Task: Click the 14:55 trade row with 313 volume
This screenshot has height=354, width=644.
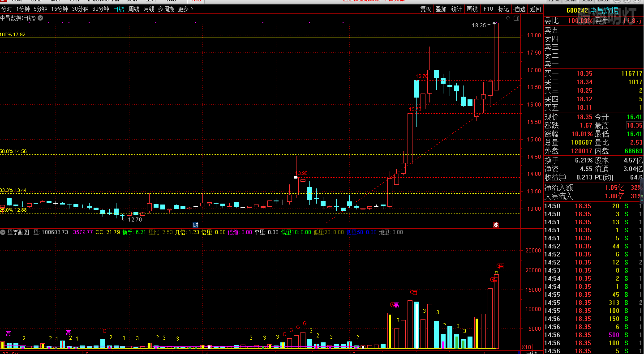Action: point(593,303)
